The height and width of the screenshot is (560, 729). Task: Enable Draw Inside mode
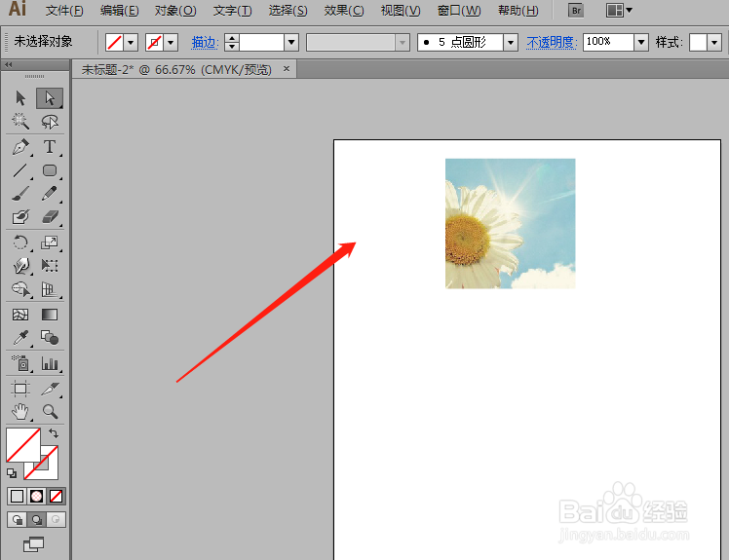[x=56, y=519]
